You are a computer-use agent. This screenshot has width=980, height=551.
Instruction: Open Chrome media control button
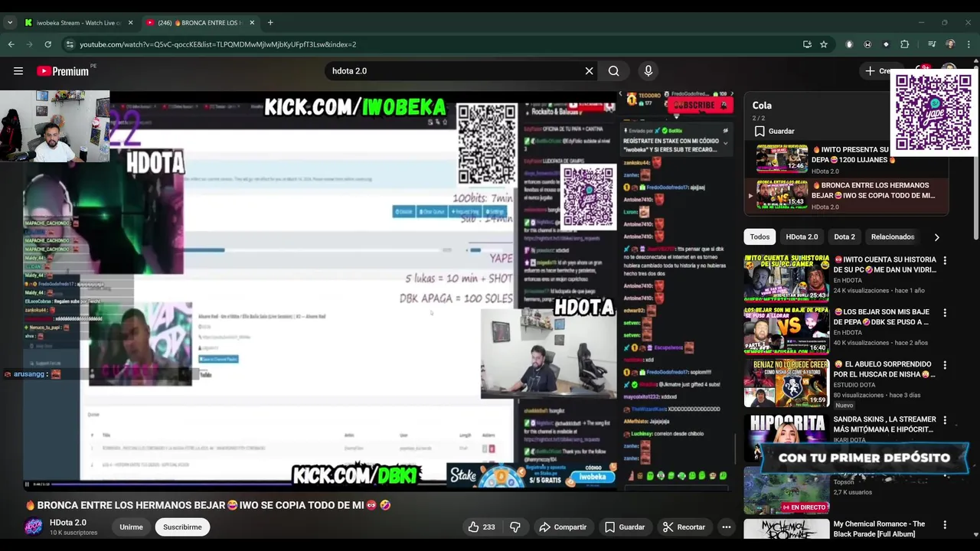[932, 44]
